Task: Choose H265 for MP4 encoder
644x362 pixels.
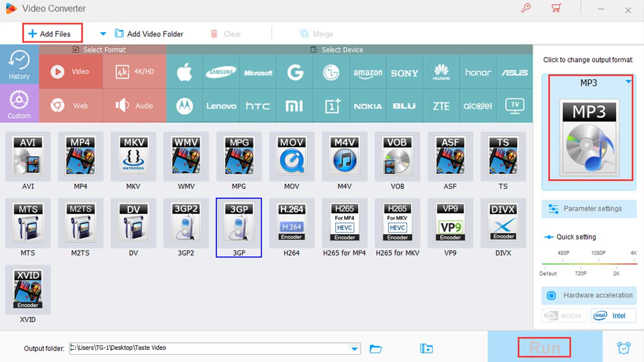Action: click(x=345, y=223)
